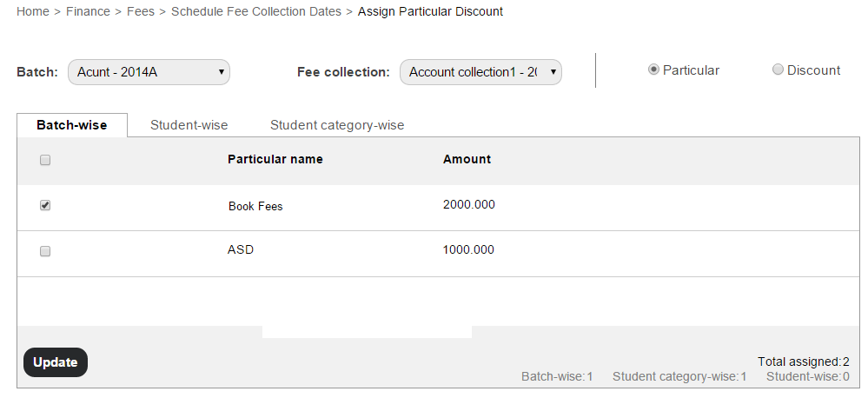Go to the Finance breadcrumb

pyautogui.click(x=88, y=12)
